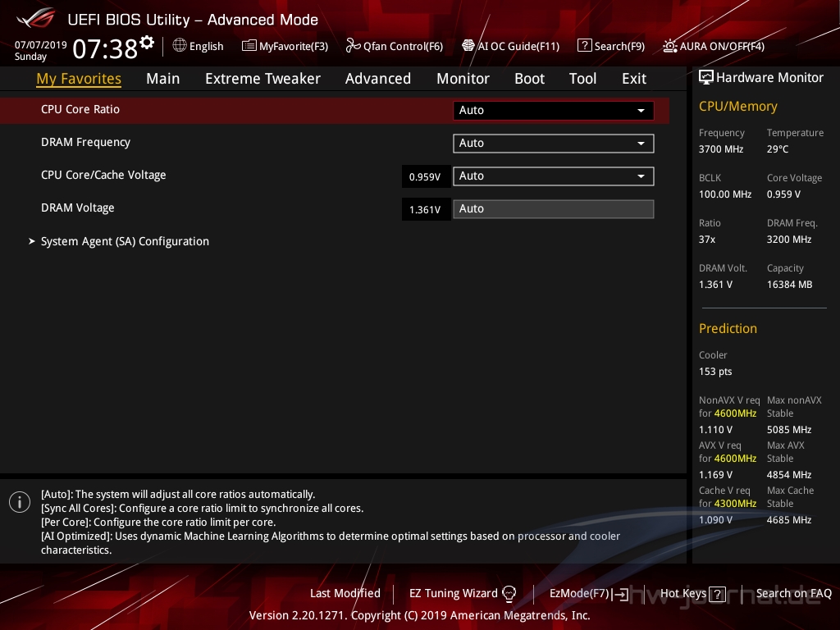
Task: Click the 0.959V voltage readout box
Action: click(x=426, y=177)
